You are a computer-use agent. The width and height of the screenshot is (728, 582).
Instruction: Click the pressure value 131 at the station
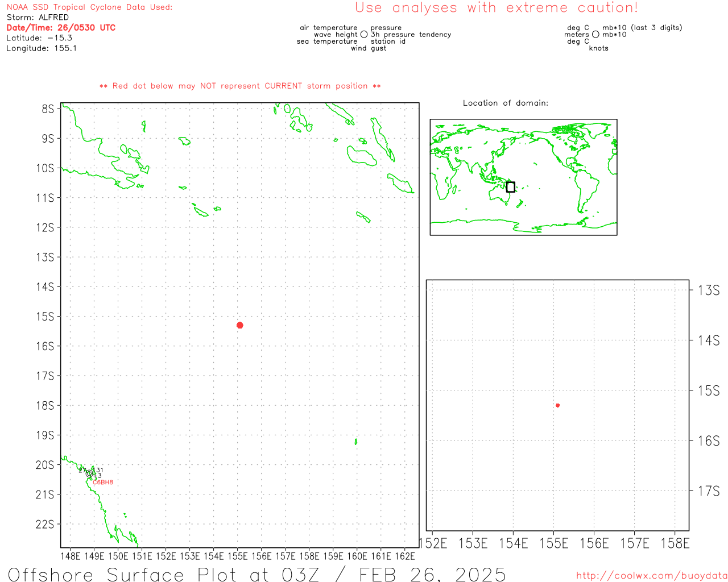(98, 470)
